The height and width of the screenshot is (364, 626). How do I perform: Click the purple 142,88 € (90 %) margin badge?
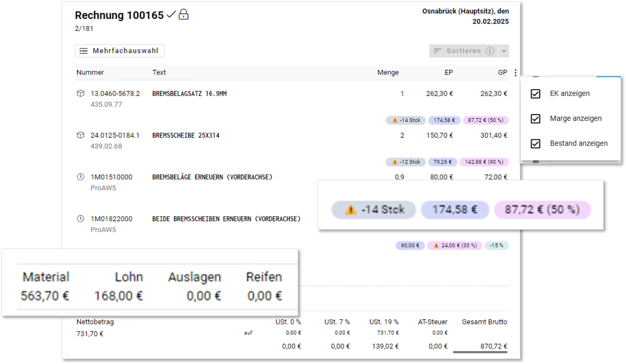pos(484,162)
